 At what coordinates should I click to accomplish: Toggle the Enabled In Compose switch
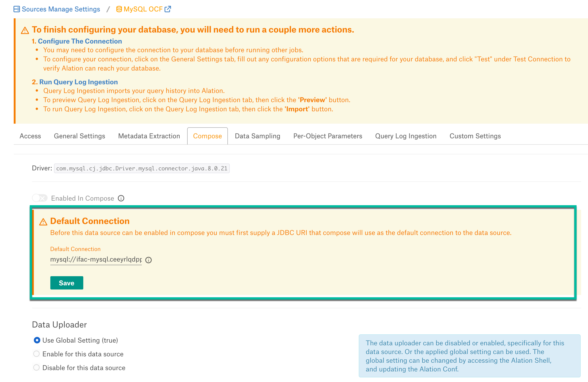tap(40, 198)
